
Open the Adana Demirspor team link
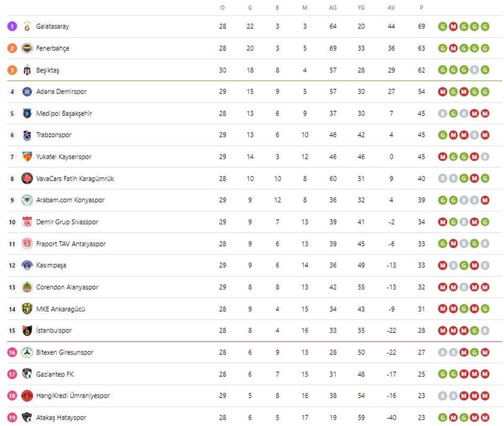61,92
